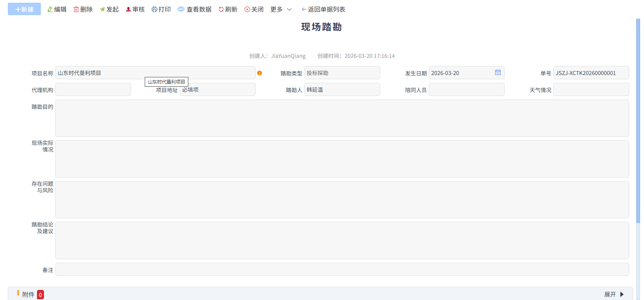Click the 踏勘目的 text area

point(342,118)
